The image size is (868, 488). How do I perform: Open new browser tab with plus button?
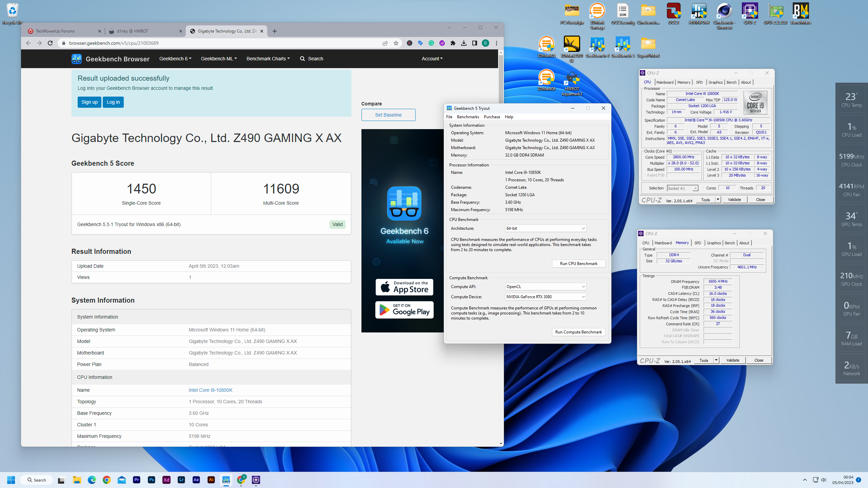pos(275,31)
